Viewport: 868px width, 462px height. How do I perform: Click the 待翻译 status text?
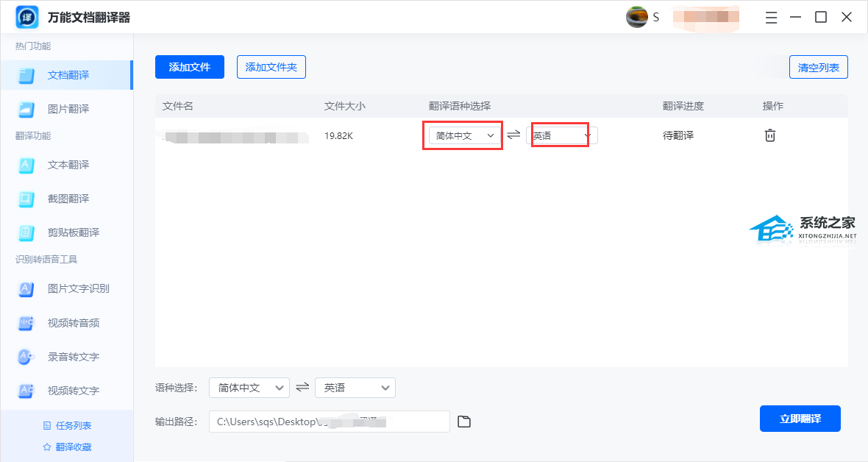click(678, 135)
